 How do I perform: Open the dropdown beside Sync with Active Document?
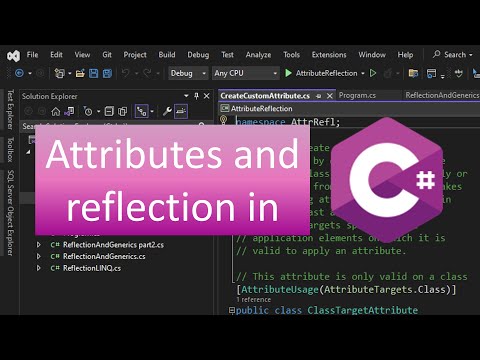(152, 112)
